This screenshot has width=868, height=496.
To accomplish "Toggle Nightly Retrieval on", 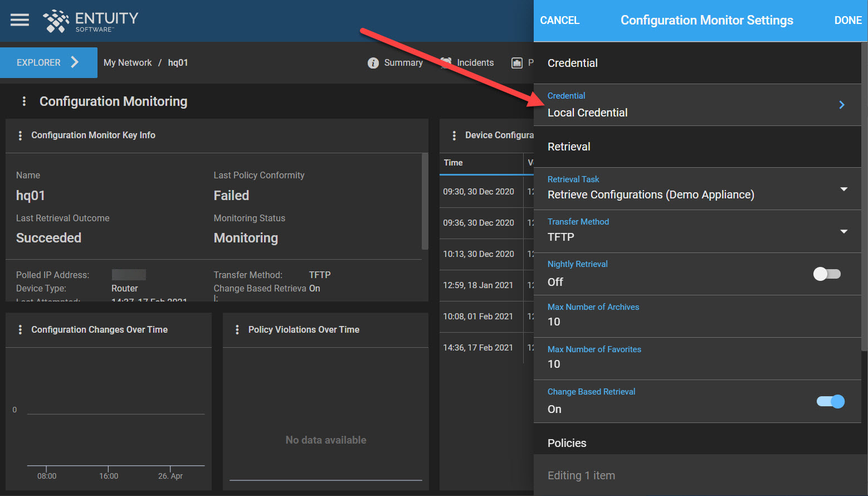I will (827, 274).
